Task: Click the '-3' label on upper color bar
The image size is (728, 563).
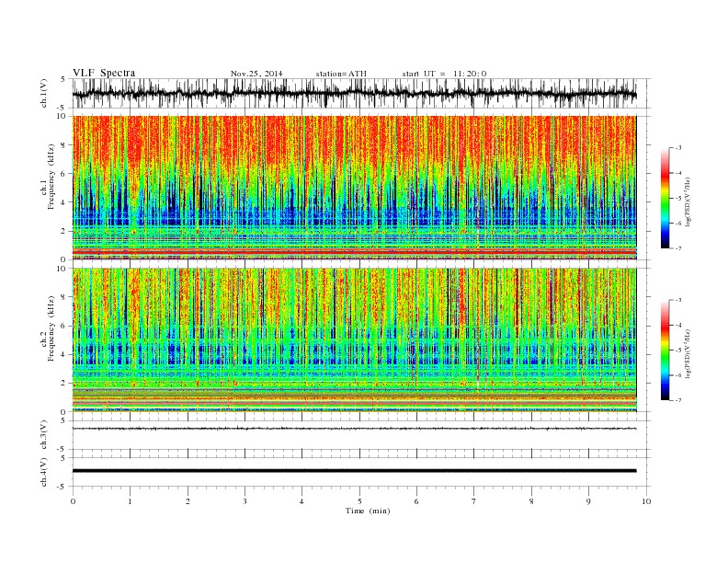Action: (x=677, y=148)
